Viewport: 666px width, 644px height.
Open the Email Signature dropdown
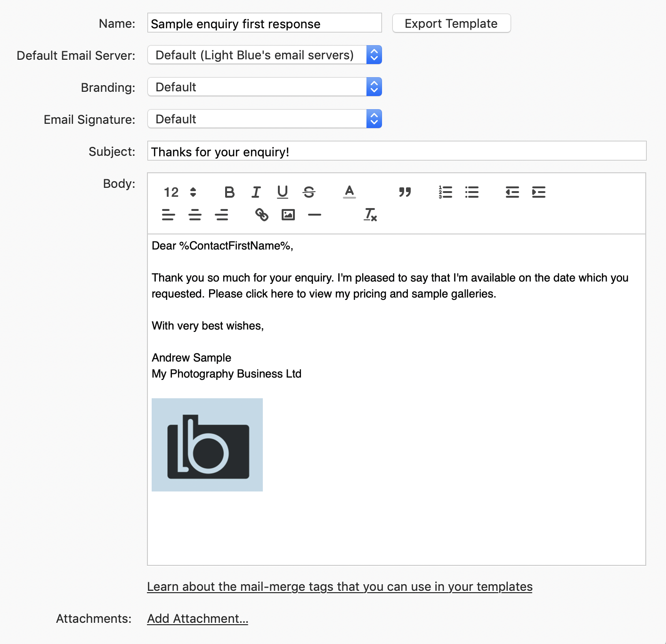(x=264, y=119)
